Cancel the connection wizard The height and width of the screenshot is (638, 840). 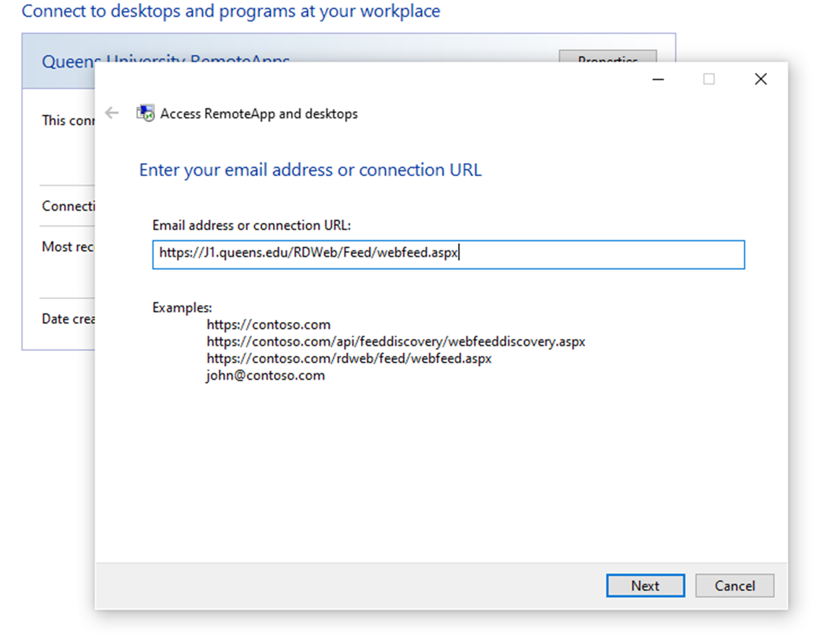735,585
